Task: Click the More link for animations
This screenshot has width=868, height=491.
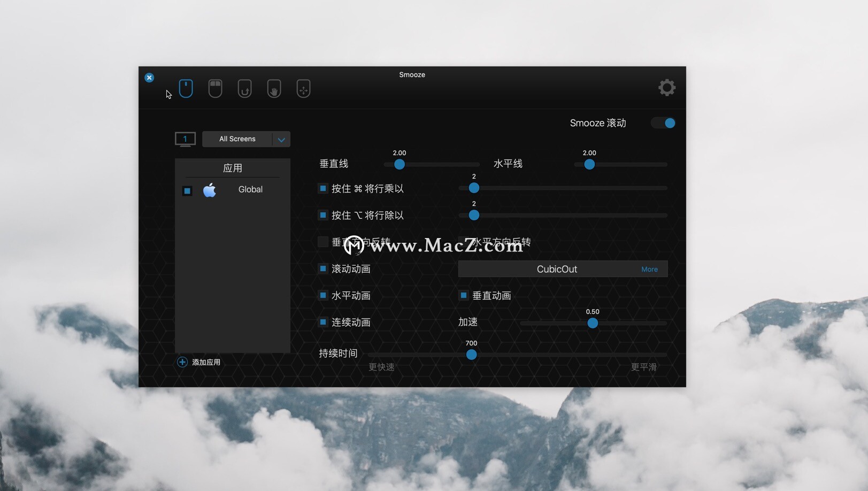Action: [x=649, y=269]
